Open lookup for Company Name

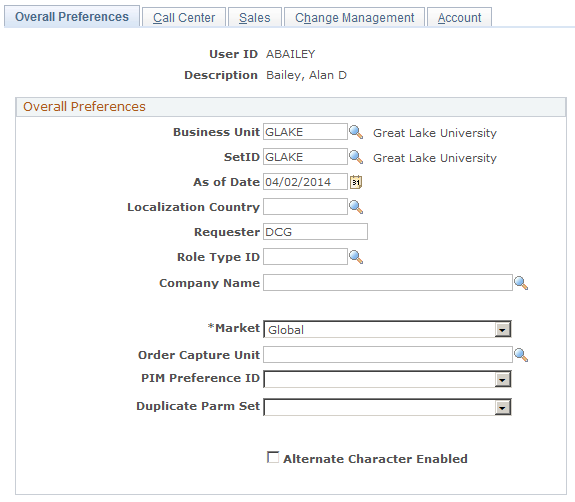click(521, 283)
